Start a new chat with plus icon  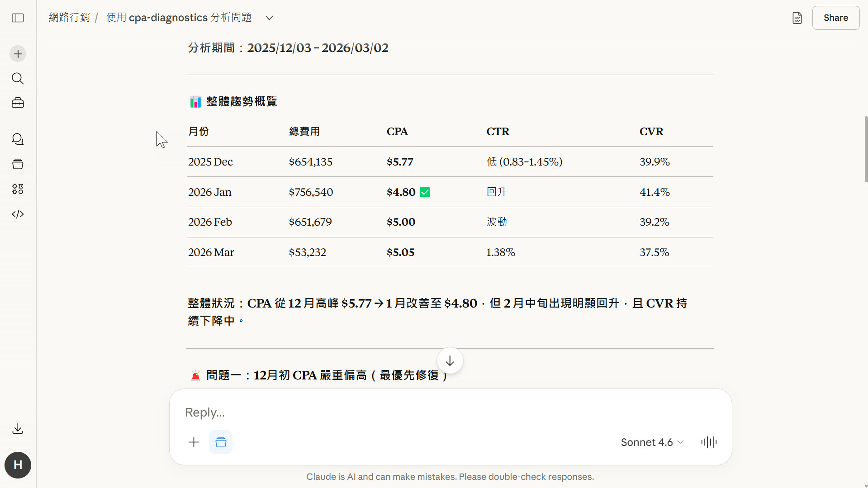[18, 54]
